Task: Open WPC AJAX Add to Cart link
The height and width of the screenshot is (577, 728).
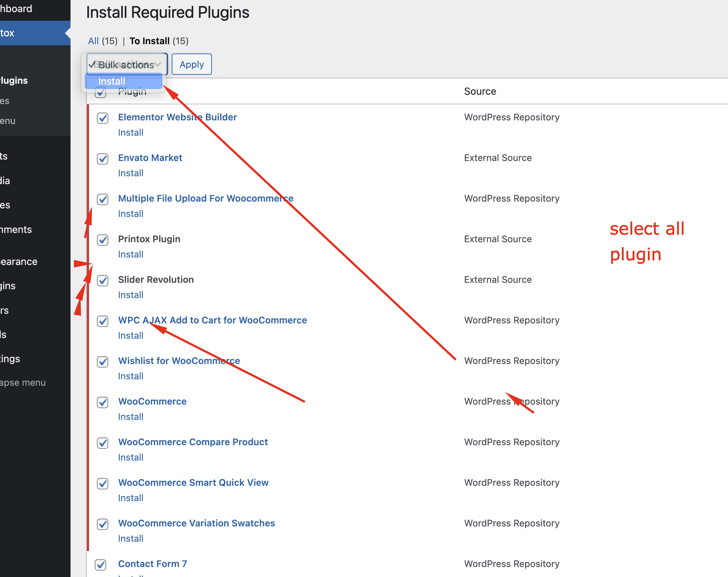Action: pos(212,320)
